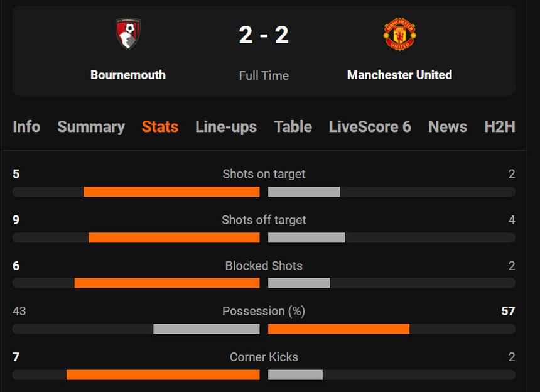Click the Bournemouth team name

128,75
